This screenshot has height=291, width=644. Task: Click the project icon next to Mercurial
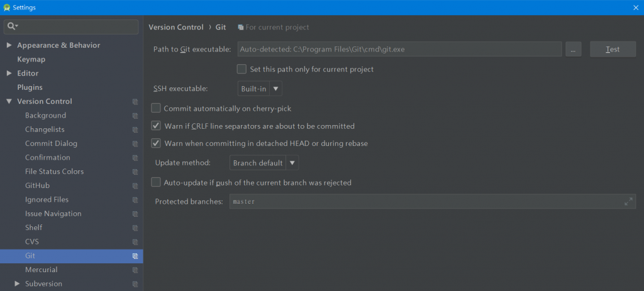coord(135,270)
